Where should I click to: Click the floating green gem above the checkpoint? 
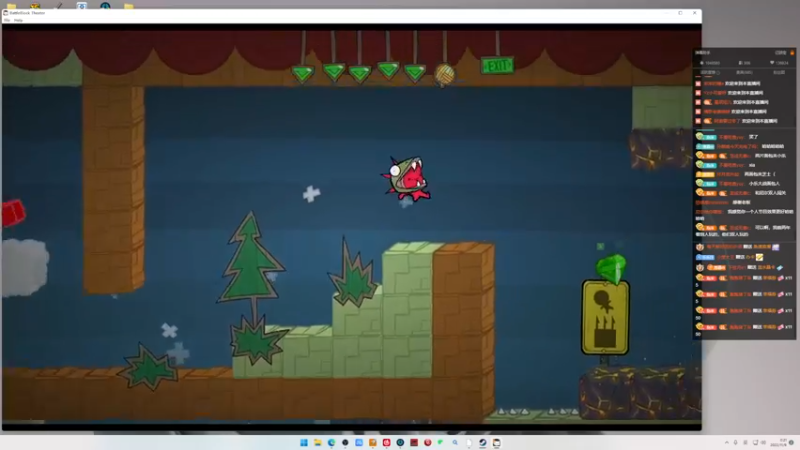point(611,268)
